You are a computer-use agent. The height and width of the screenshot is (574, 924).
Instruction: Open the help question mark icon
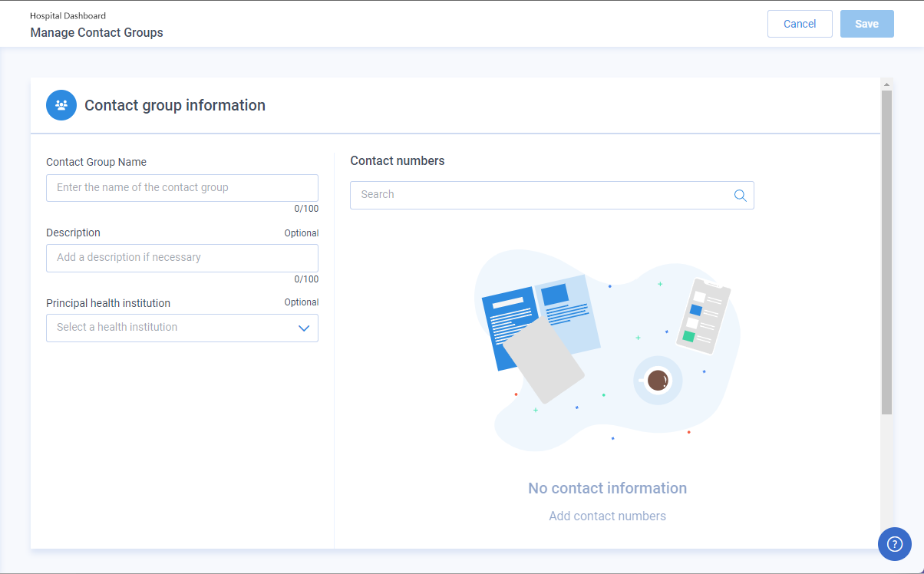coord(895,544)
